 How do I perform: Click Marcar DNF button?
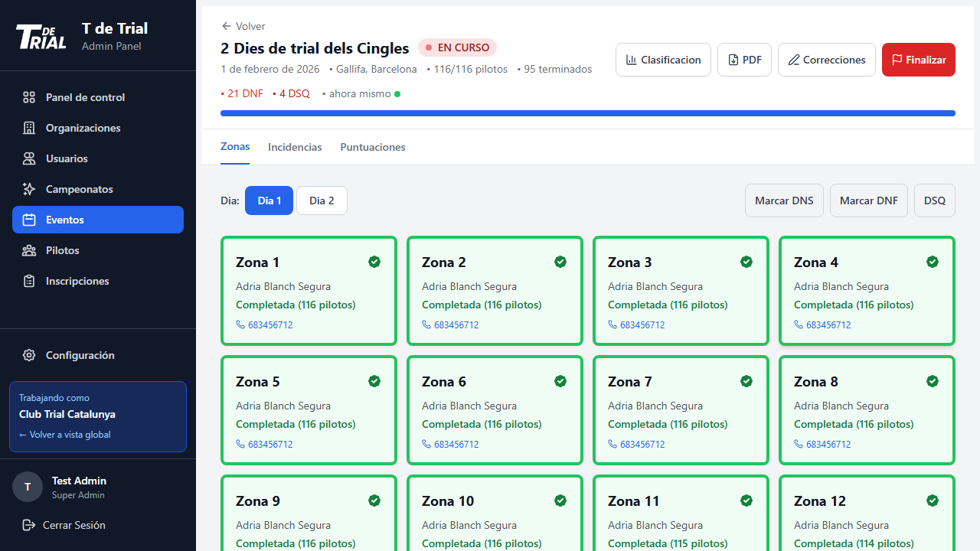(868, 201)
